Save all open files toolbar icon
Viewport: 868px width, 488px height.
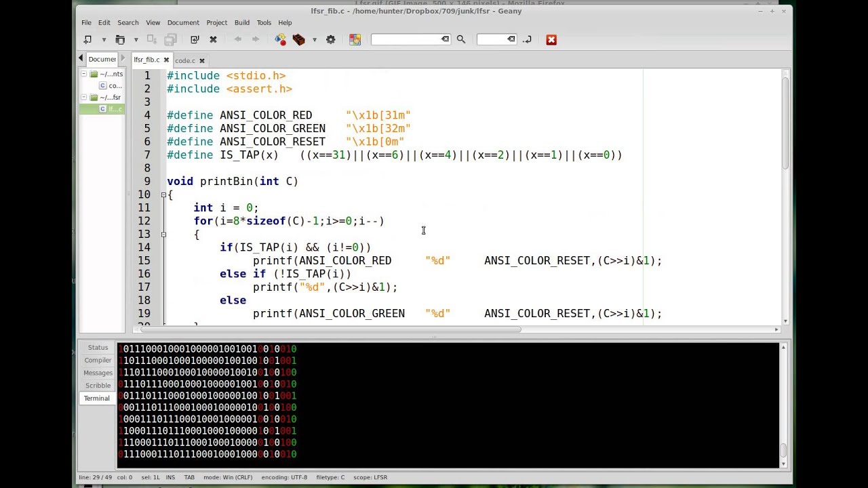click(x=171, y=39)
